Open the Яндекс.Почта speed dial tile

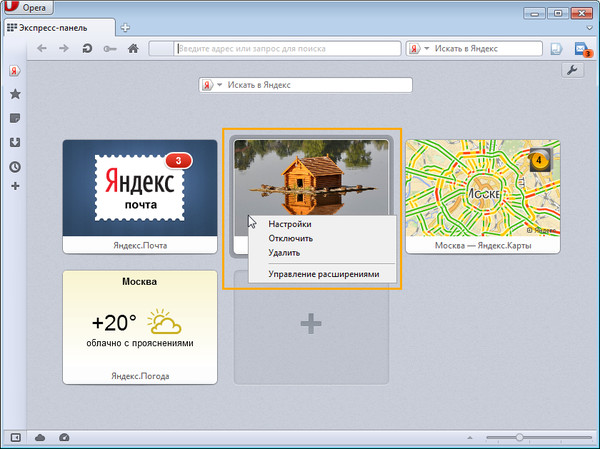click(x=140, y=196)
